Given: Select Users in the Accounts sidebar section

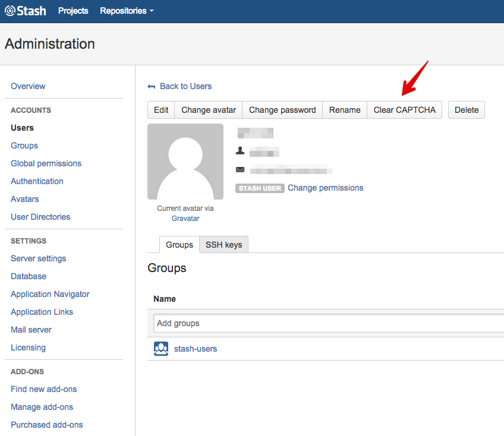Looking at the screenshot, I should (22, 128).
